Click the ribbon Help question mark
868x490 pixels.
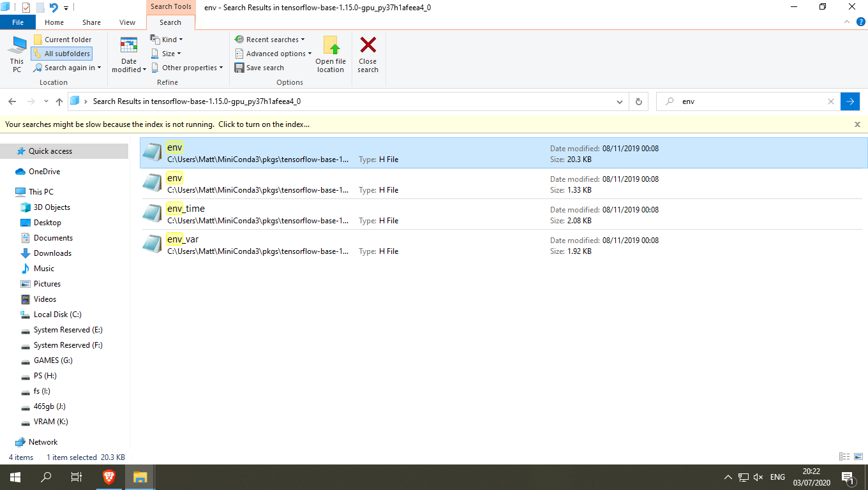[x=861, y=22]
